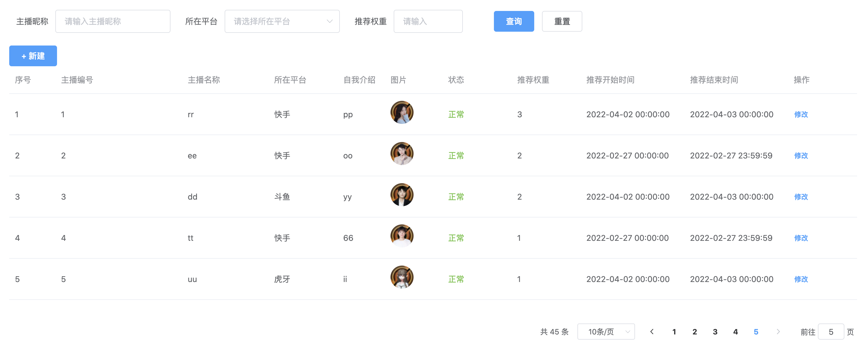The width and height of the screenshot is (868, 352).
Task: Click the avatar of anchor uu
Action: coord(402,277)
